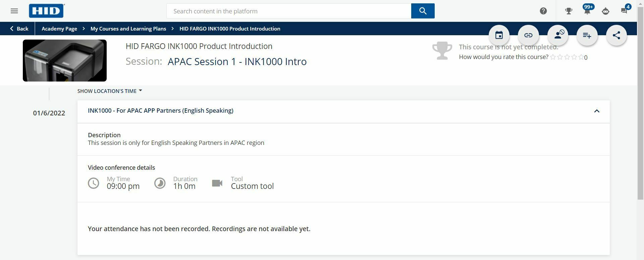Click the first rating star
644x260 pixels.
click(x=553, y=57)
